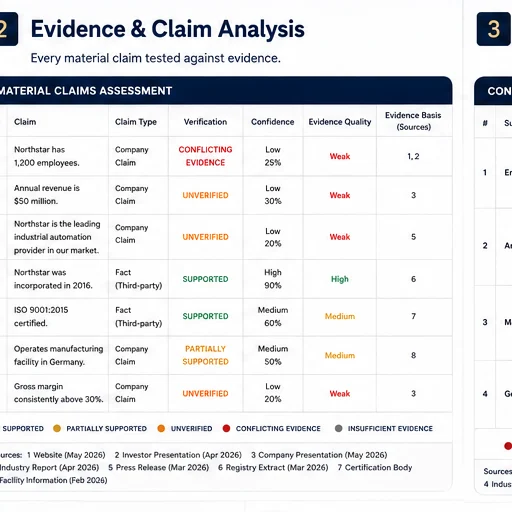Click source note 2 Investor Presentation (Apr 2026)
Viewport: 512px width, 512px height.
click(178, 455)
